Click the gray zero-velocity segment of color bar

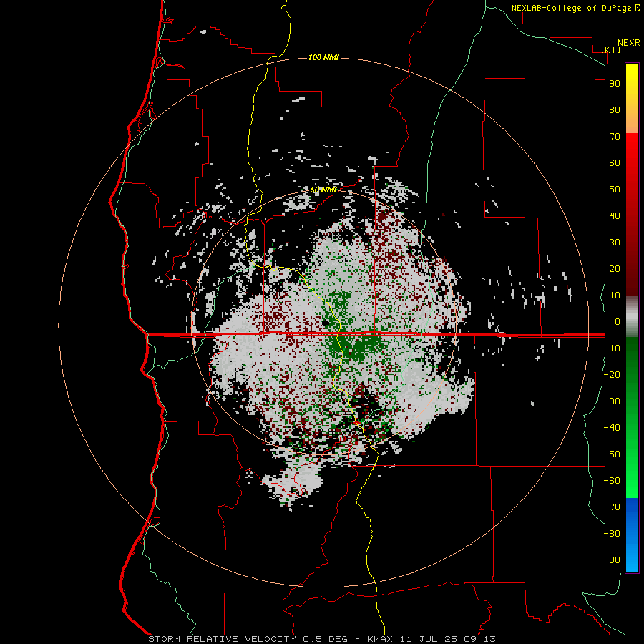(632, 317)
